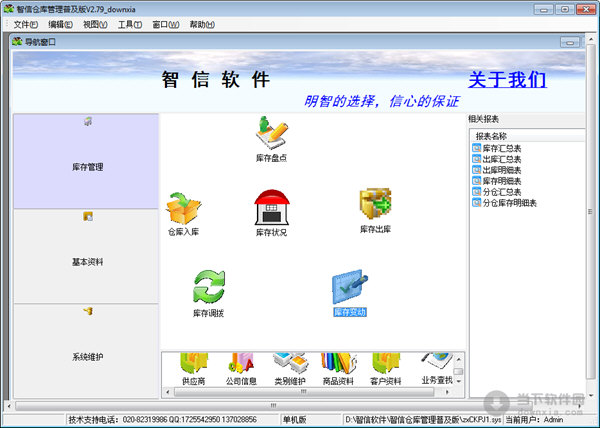Click icon beside 分仓汇总表 report
Viewport: 600px width, 428px height.
click(x=476, y=192)
